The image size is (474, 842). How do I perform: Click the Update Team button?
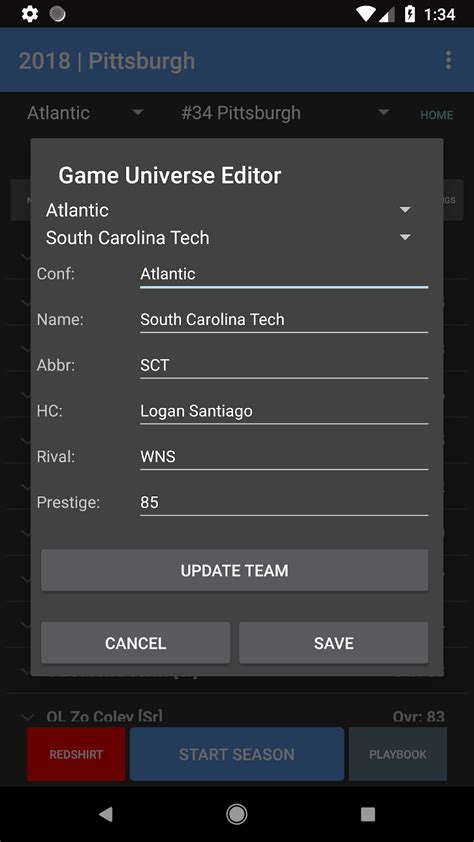click(235, 570)
